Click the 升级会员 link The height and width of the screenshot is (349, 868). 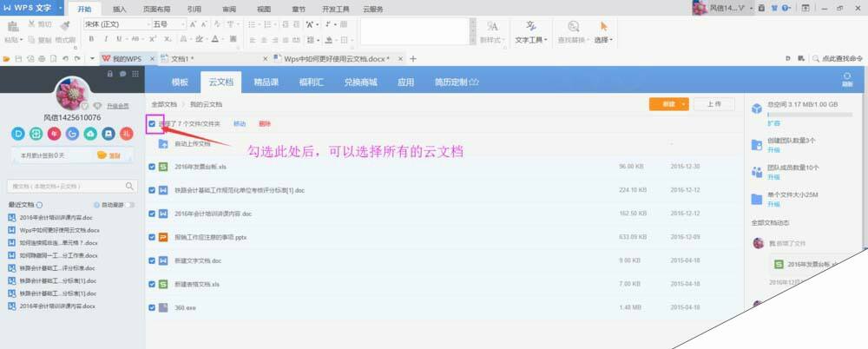coord(118,106)
